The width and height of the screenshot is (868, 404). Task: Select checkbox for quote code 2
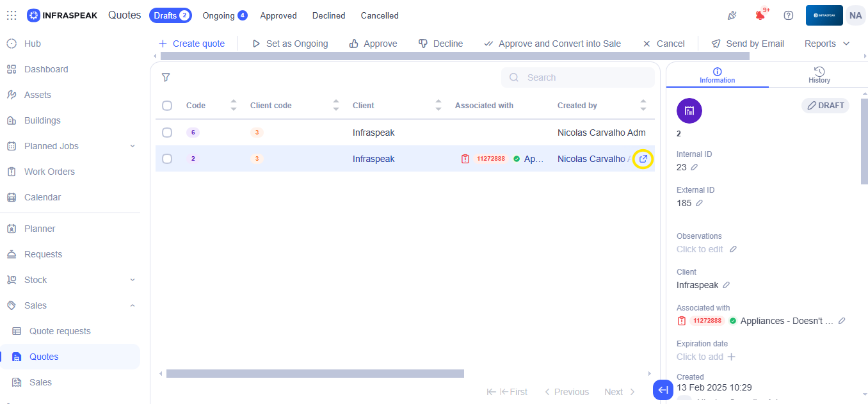(x=167, y=159)
